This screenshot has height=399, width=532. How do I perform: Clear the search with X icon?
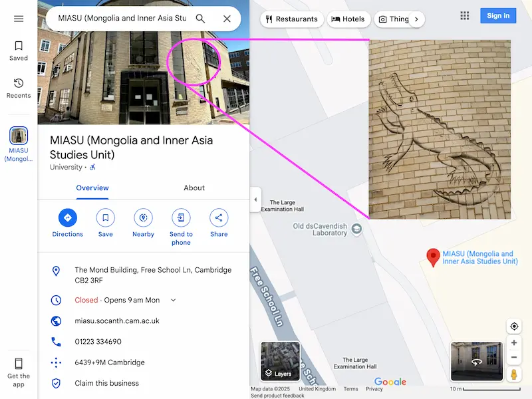[227, 19]
